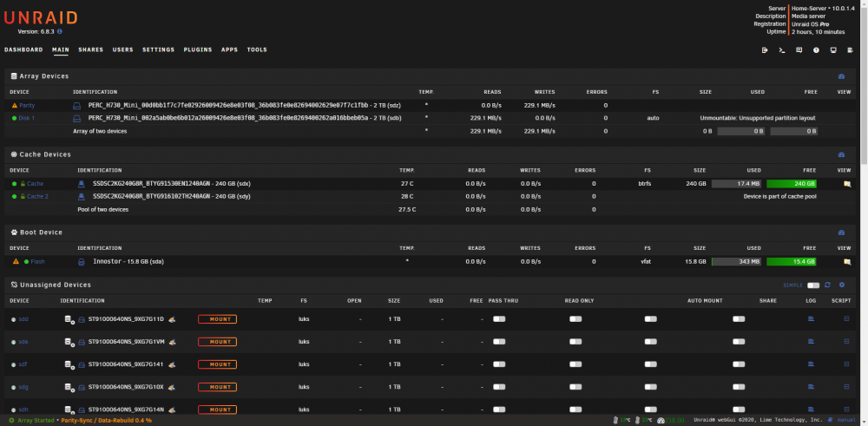Click the version info icon beside 6.8.3
The image size is (868, 426).
[x=59, y=31]
